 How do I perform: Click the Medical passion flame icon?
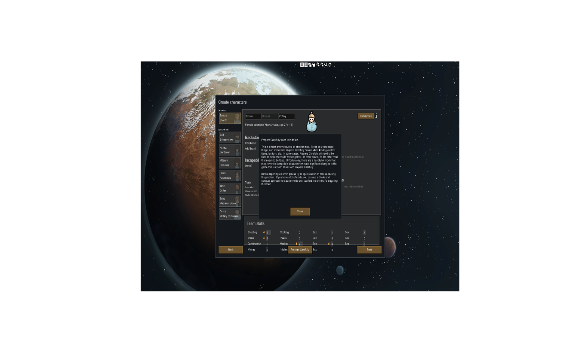point(296,244)
